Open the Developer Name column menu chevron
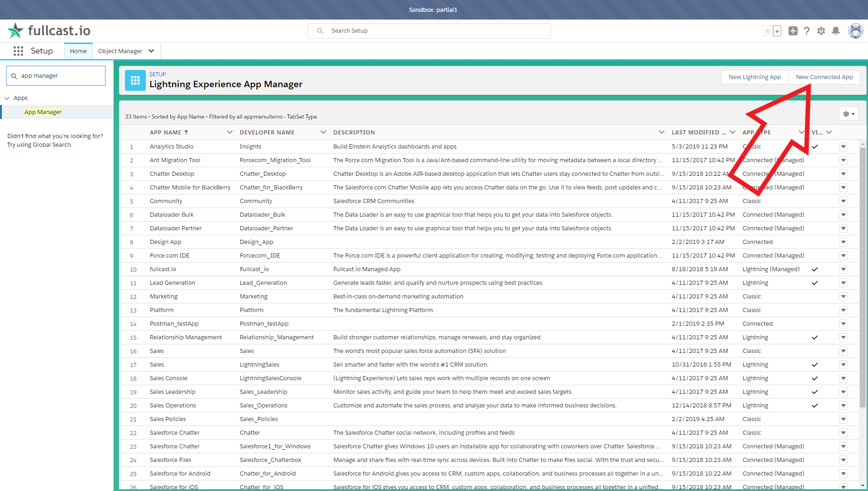868x491 pixels. [x=323, y=133]
